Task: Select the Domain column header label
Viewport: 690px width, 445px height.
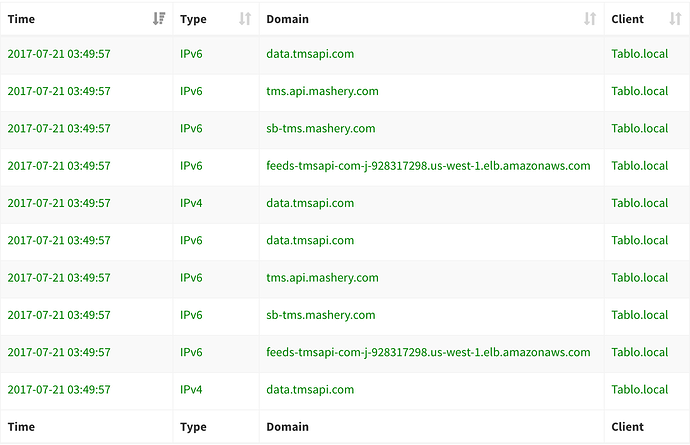Action: pos(287,19)
